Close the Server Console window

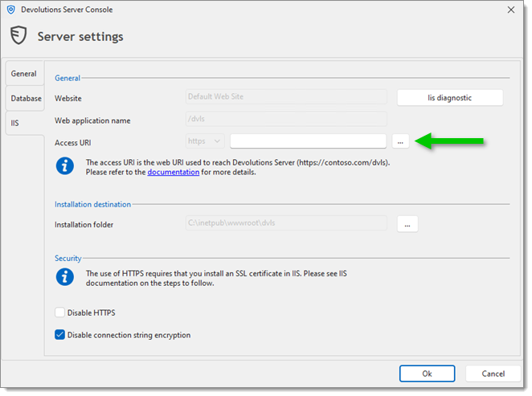point(511,10)
